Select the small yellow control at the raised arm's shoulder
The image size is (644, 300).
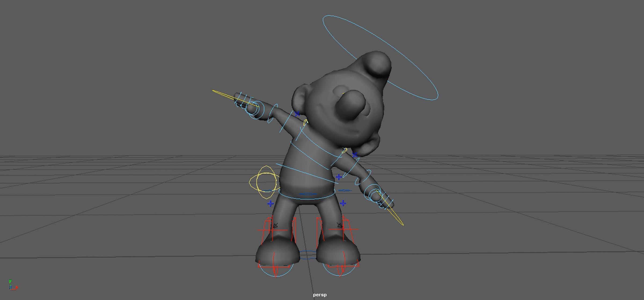(305, 123)
